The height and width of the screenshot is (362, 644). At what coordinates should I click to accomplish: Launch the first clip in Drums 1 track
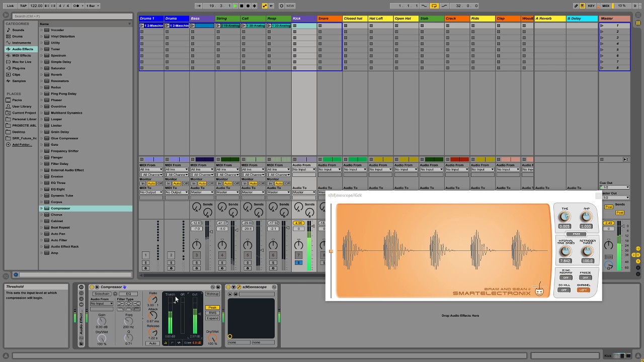142,26
